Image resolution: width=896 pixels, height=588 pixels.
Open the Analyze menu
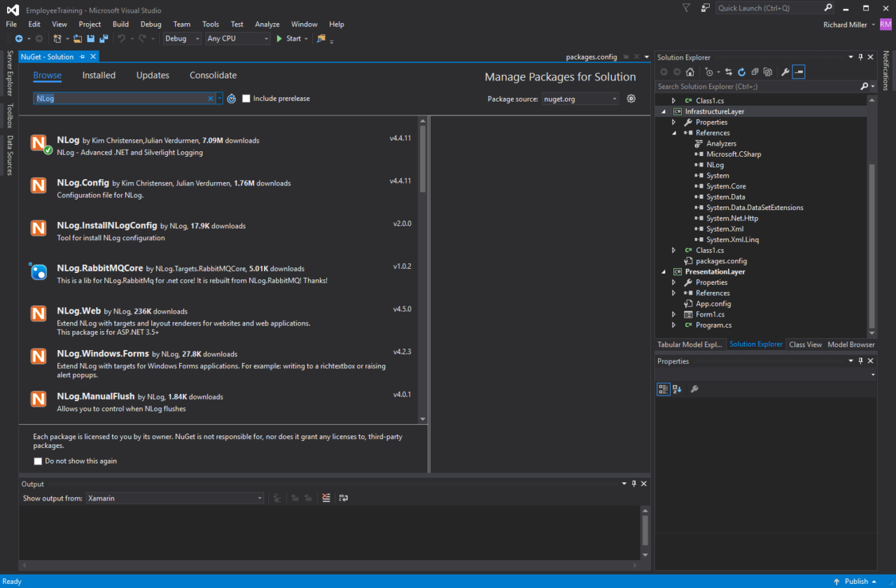coord(267,24)
